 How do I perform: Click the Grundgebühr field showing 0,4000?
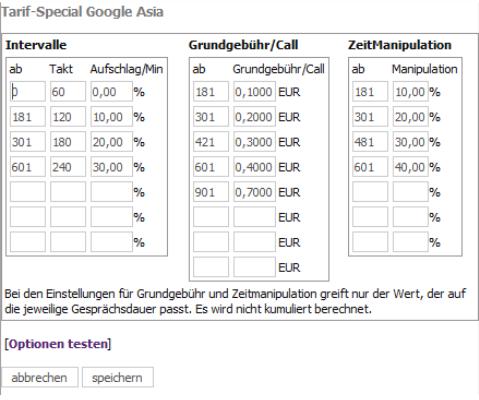(254, 167)
